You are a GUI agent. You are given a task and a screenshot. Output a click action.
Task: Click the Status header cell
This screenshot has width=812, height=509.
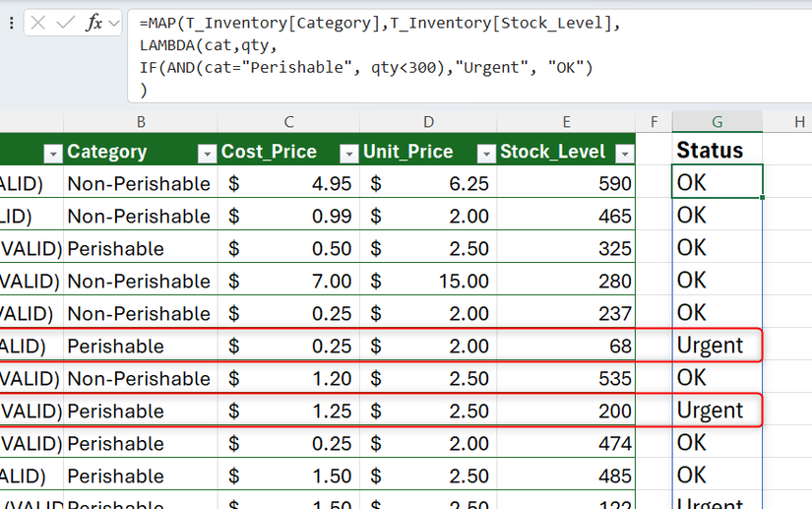coord(717,151)
